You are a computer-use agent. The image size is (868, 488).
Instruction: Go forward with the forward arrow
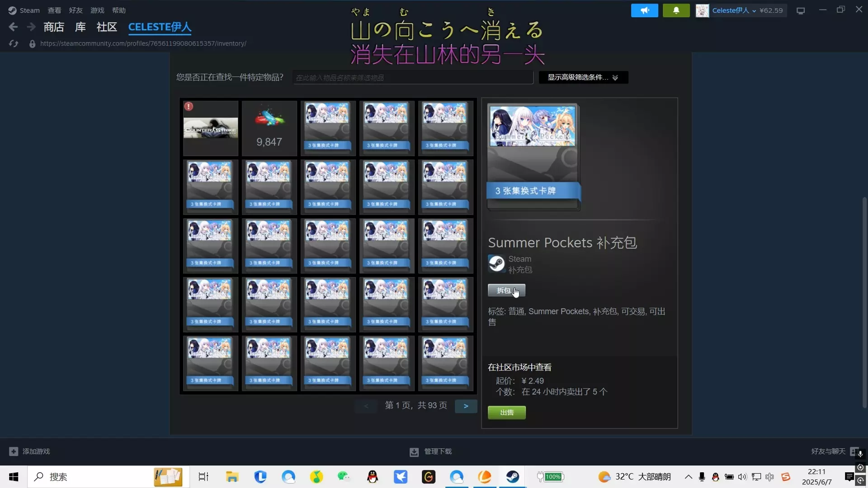(x=31, y=27)
